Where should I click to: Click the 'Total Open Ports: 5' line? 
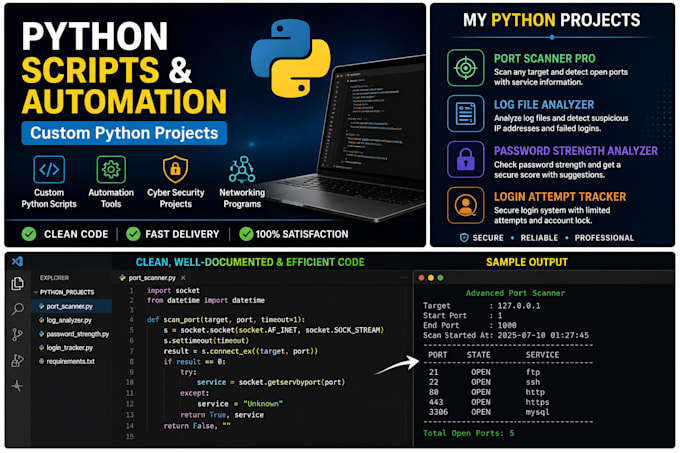[x=469, y=433]
